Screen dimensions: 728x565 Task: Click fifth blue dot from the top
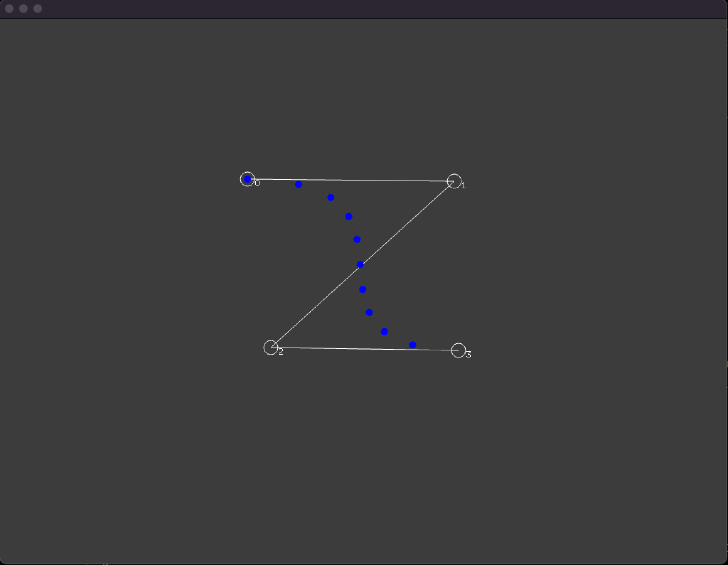pos(357,240)
